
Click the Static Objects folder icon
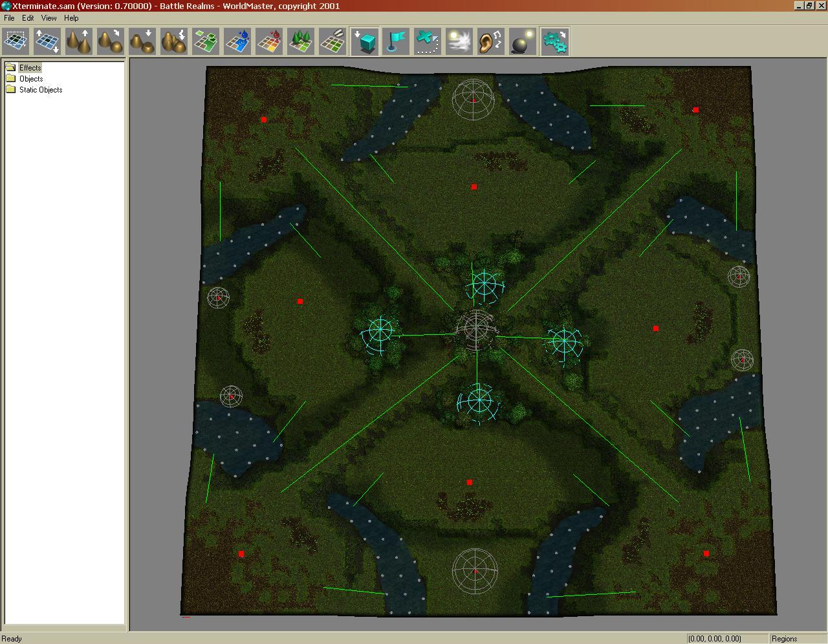[x=10, y=89]
